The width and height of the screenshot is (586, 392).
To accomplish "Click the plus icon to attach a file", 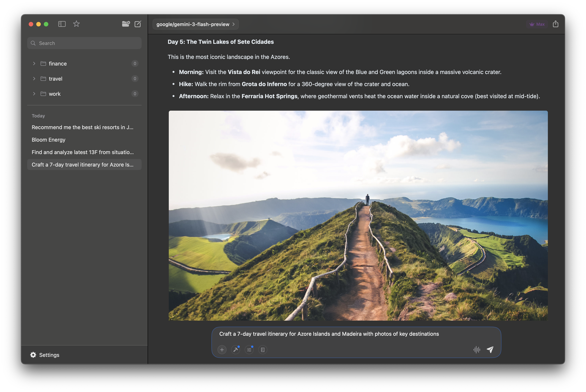I will pyautogui.click(x=222, y=350).
